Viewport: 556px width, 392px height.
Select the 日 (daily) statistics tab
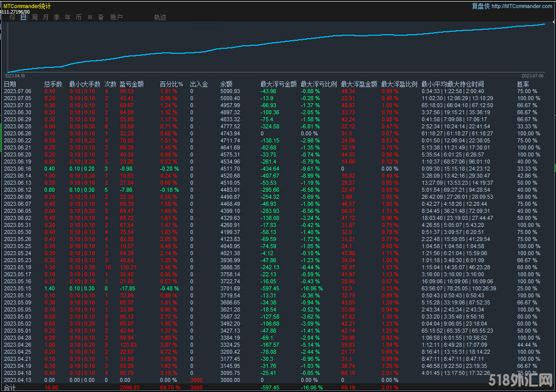pos(24,17)
